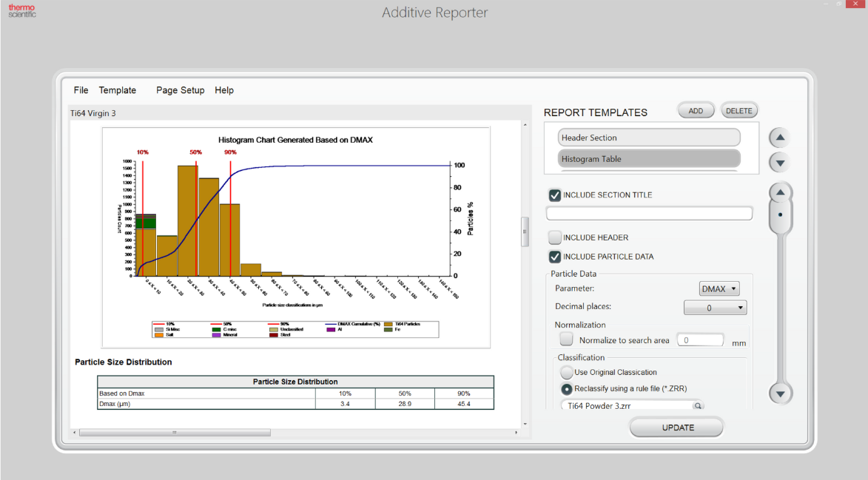868x480 pixels.
Task: Open the Page Setup menu
Action: point(180,90)
